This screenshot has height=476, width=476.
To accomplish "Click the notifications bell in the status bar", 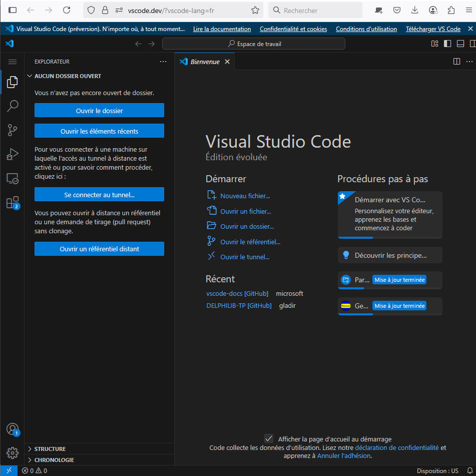I will pos(469,470).
